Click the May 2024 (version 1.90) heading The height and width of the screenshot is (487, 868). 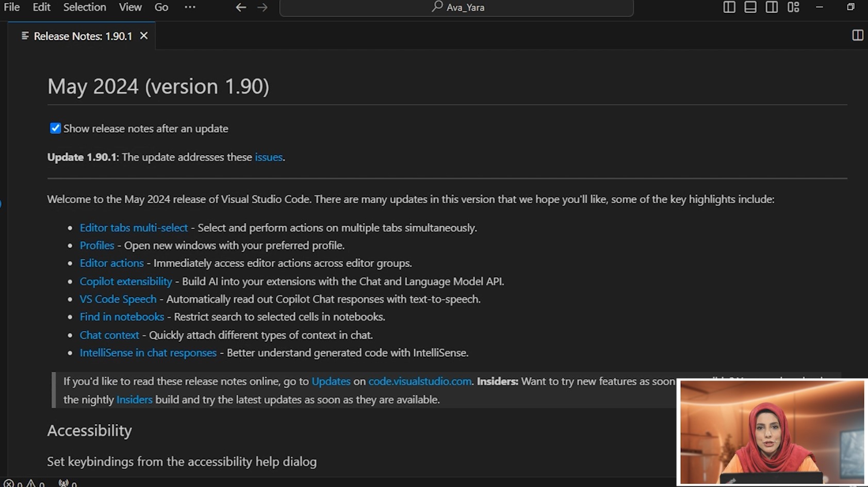158,86
